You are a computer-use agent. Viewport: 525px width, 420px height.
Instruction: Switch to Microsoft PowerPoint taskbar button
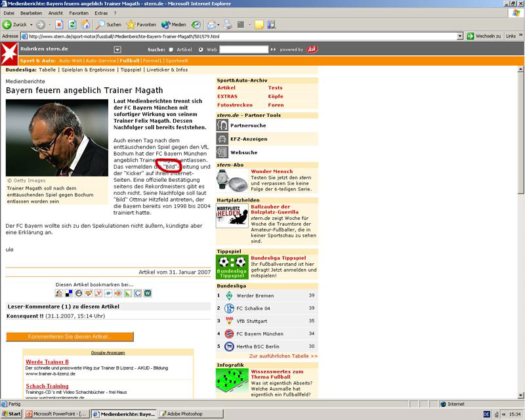[x=56, y=414]
